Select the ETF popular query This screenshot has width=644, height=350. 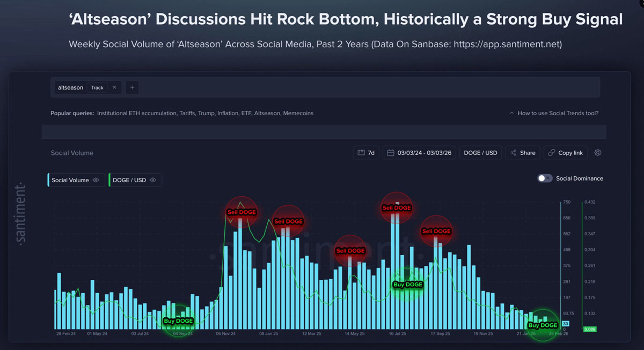tap(246, 113)
